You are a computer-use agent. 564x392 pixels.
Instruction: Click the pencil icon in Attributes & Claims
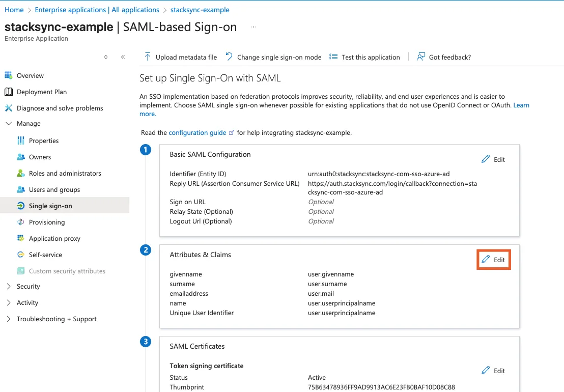coord(486,259)
